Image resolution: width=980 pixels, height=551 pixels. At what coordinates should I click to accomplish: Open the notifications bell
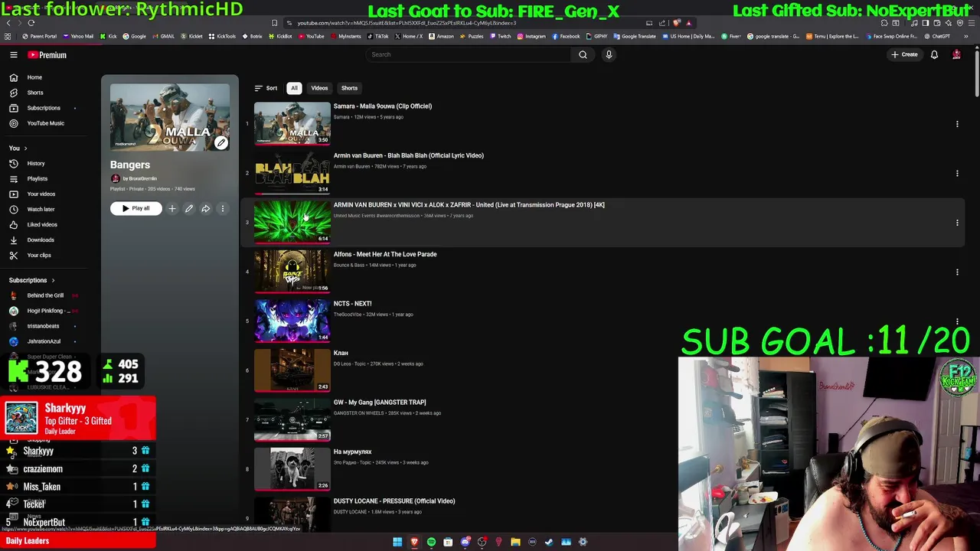coord(934,54)
